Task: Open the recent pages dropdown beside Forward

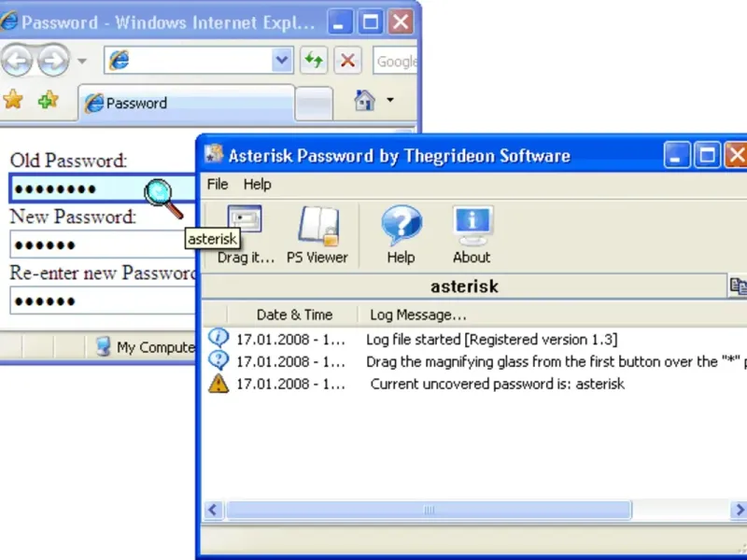Action: click(82, 61)
